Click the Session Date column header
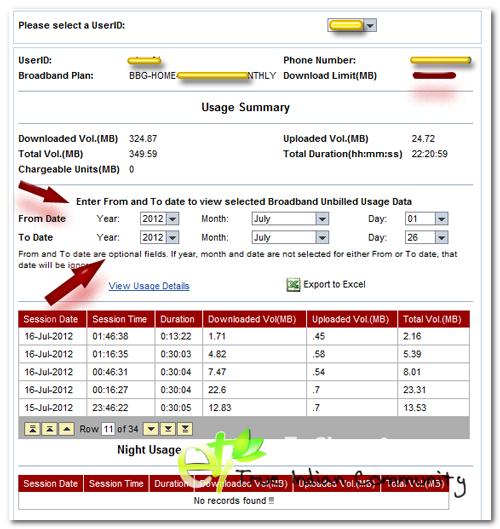Screen dimensions: 500x529 pos(52,319)
